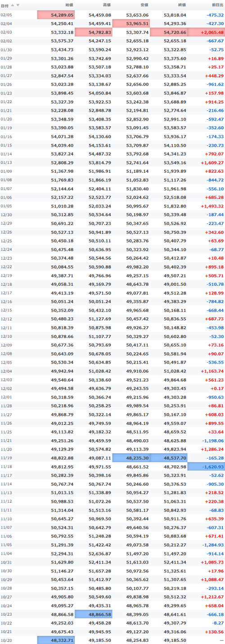Click the date cell 02/02
This screenshot has height=644, width=225.
(6, 41)
